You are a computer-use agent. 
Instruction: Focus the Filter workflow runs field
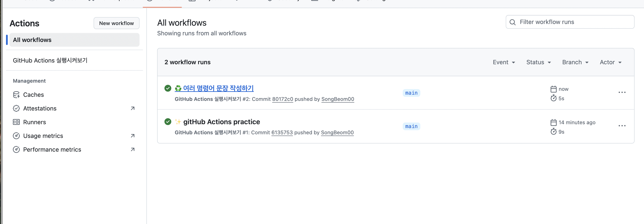click(570, 22)
